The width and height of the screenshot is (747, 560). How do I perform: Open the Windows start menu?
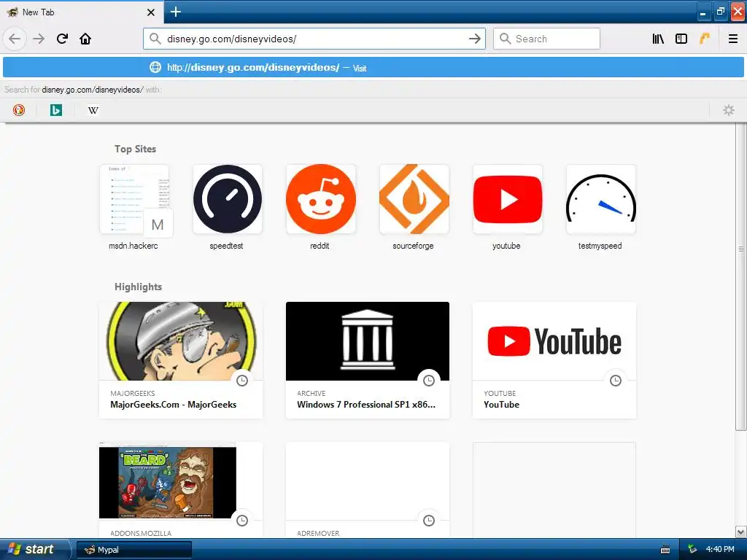point(34,549)
